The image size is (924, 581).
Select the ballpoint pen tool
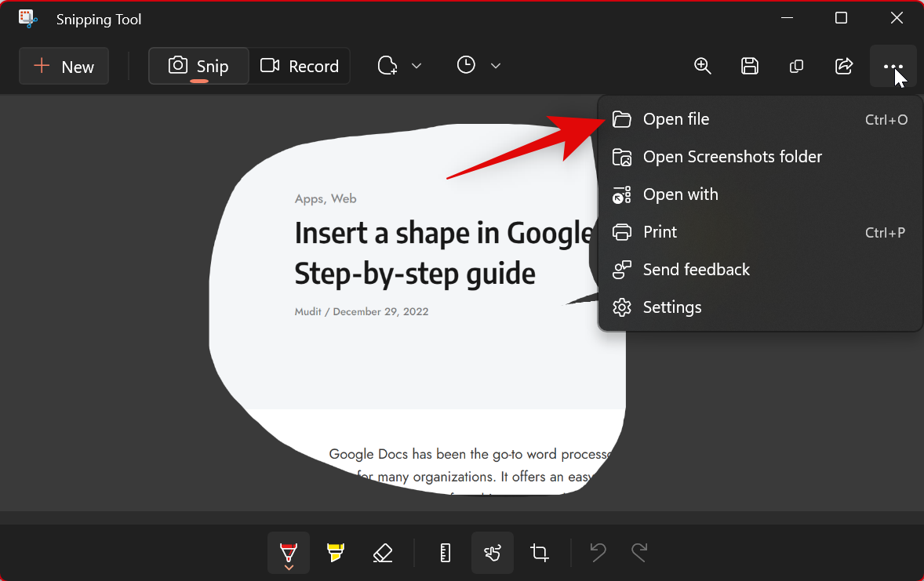[288, 553]
